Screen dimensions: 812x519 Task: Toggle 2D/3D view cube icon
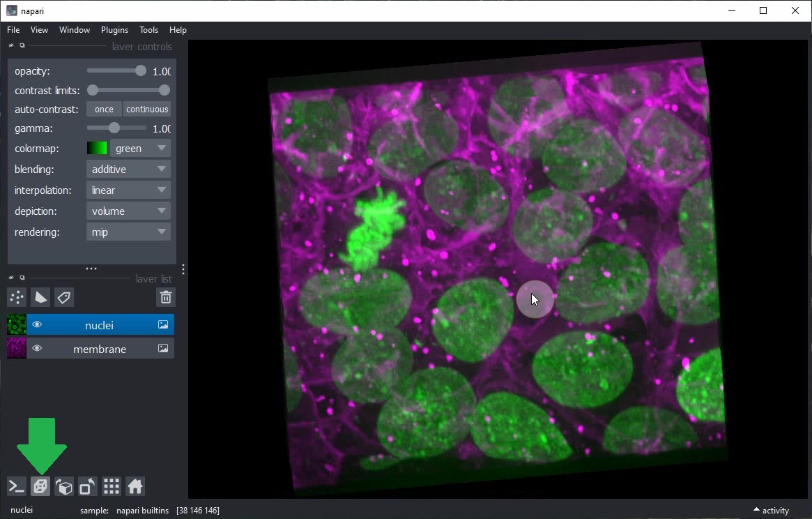point(40,486)
